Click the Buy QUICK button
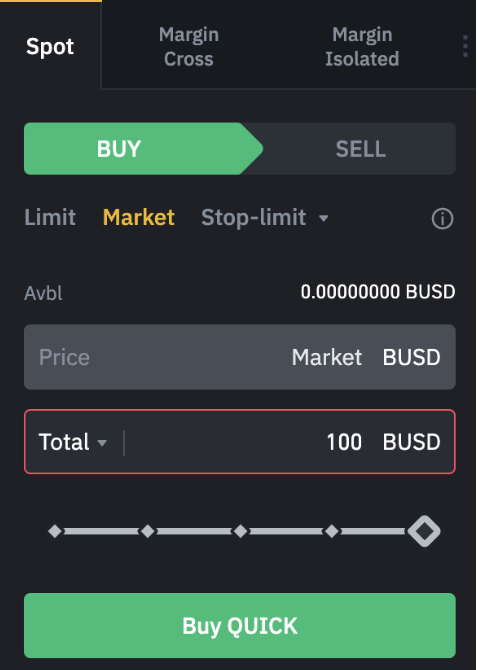 pyautogui.click(x=240, y=625)
